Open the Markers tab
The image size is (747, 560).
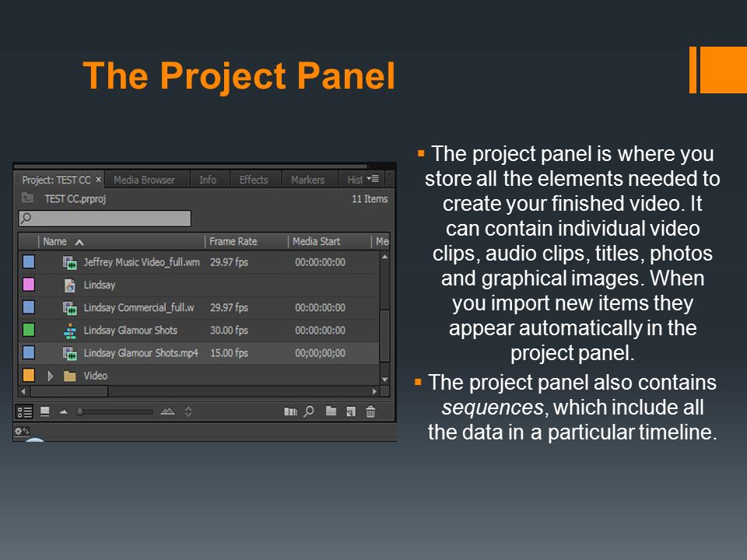308,180
